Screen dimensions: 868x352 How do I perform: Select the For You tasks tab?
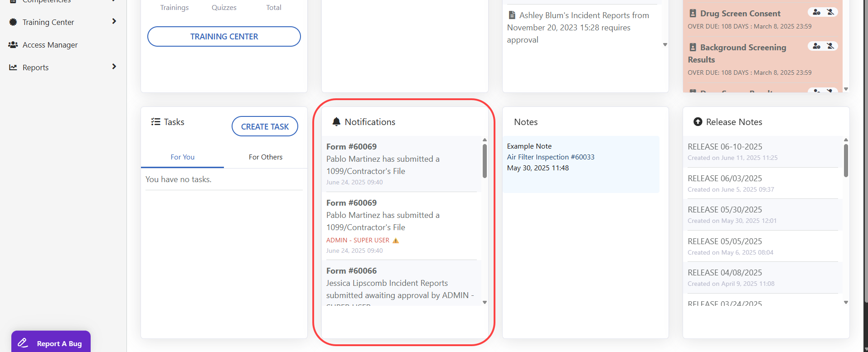tap(182, 157)
